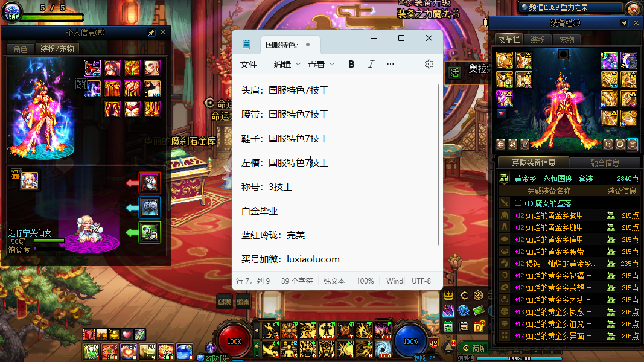Expand the 查看 menu dropdown

pos(321,64)
